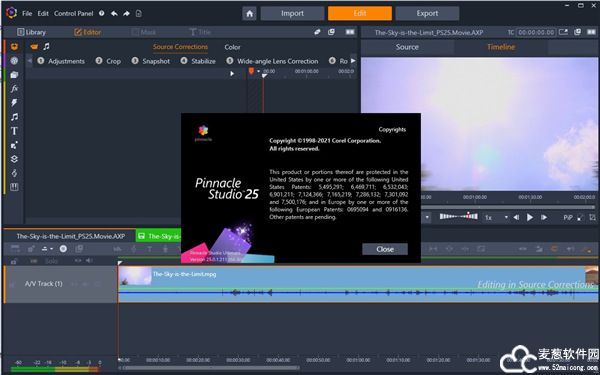Switch to the Library tab
600x375 pixels.
pos(31,32)
